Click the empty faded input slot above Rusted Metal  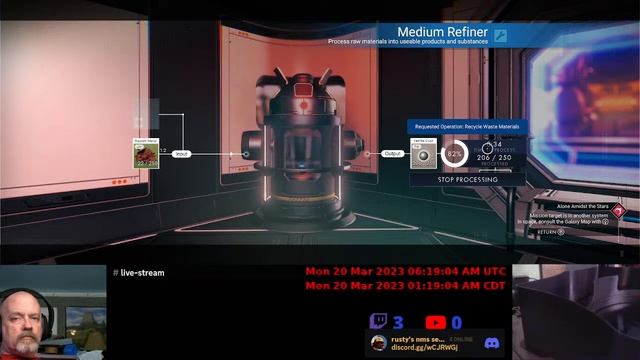tap(147, 114)
